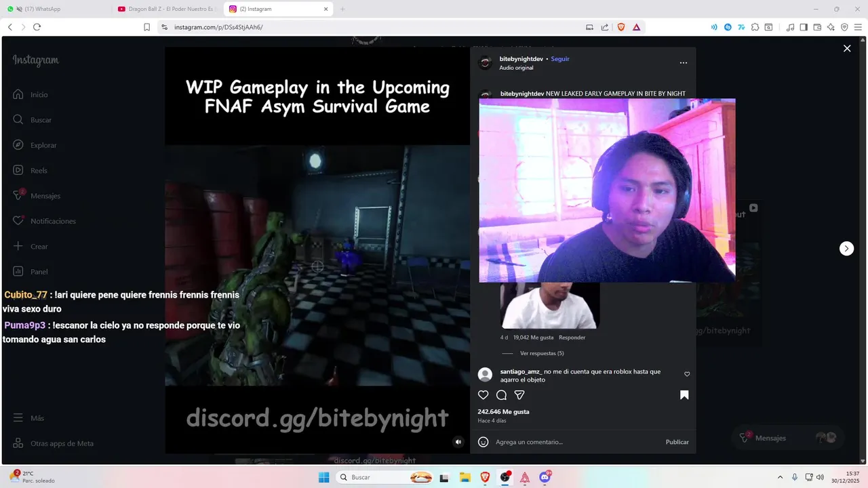Open Shazam extension icon
This screenshot has height=488, width=868.
pos(728,27)
